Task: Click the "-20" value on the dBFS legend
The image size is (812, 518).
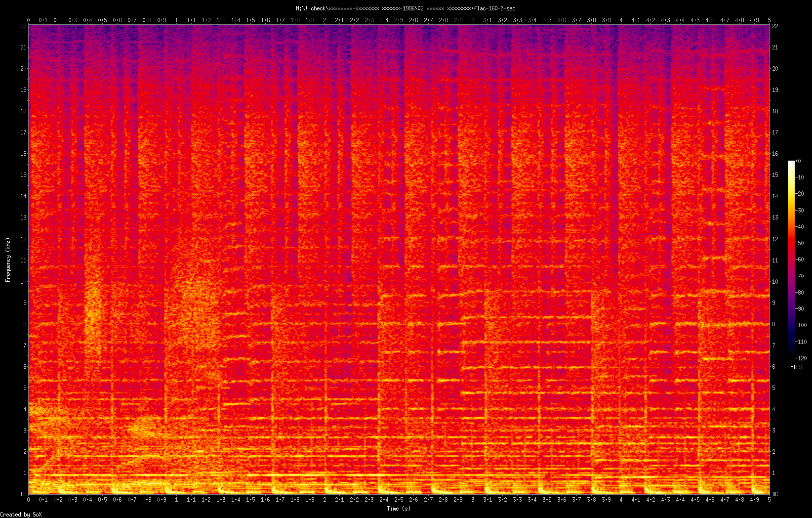Action: click(x=800, y=194)
